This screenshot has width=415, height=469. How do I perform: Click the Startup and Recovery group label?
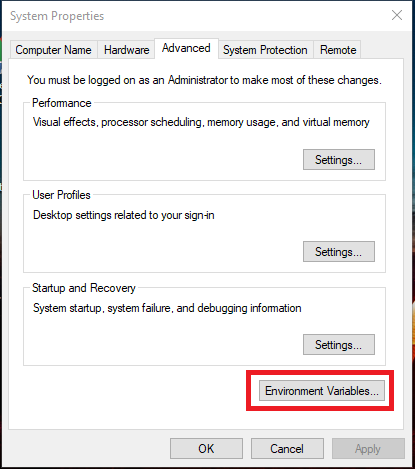[84, 288]
